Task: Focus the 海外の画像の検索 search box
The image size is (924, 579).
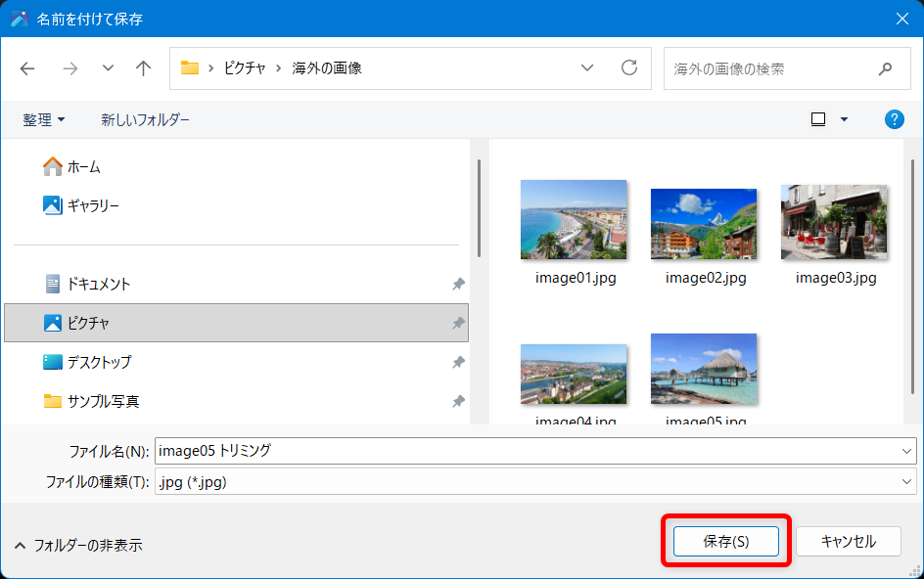Action: click(x=787, y=68)
